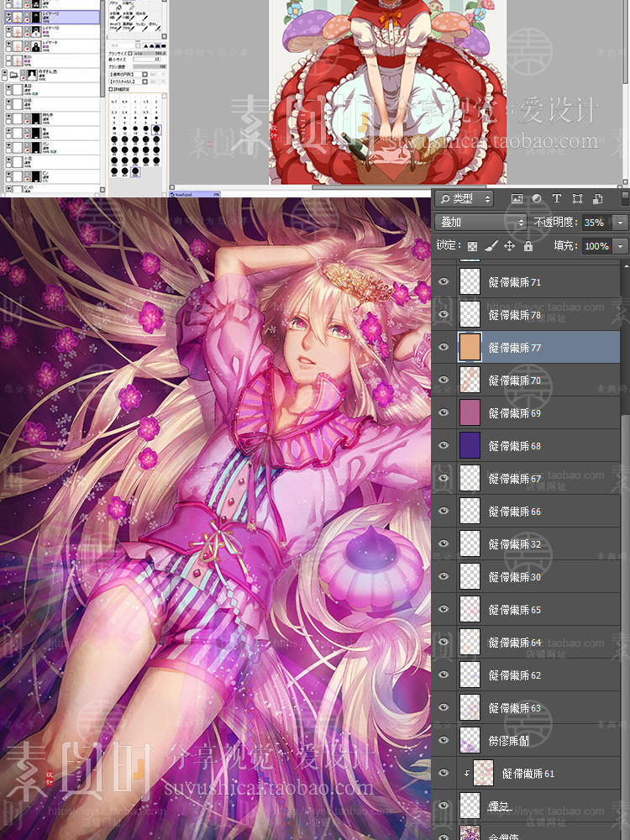This screenshot has width=630, height=840.
Task: Toggle visibility of layer 70
Action: point(444,380)
